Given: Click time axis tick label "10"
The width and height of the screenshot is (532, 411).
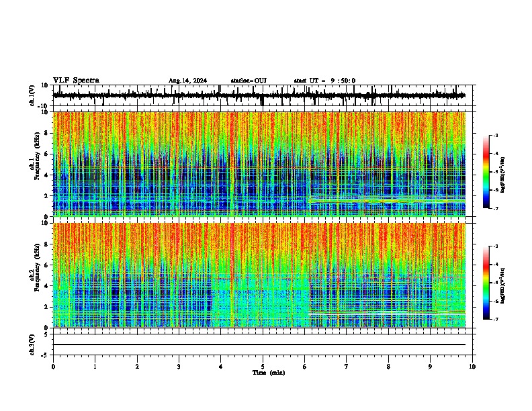Looking at the screenshot, I should tap(472, 367).
